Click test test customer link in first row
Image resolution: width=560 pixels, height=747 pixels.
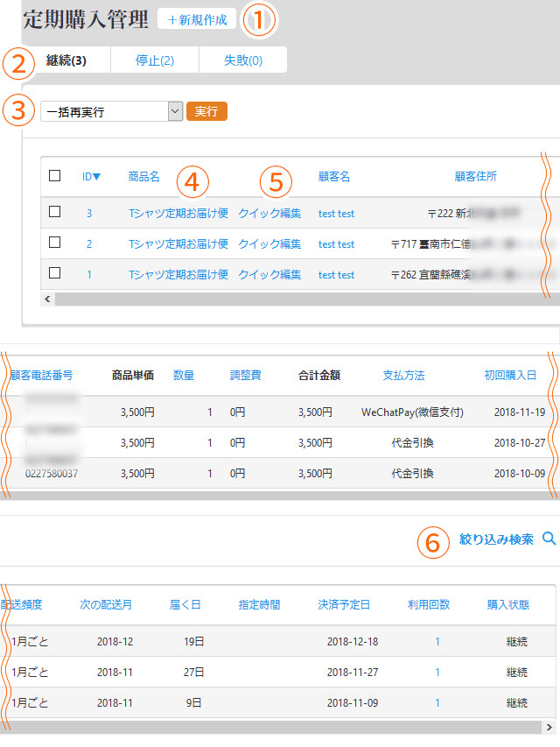(336, 213)
